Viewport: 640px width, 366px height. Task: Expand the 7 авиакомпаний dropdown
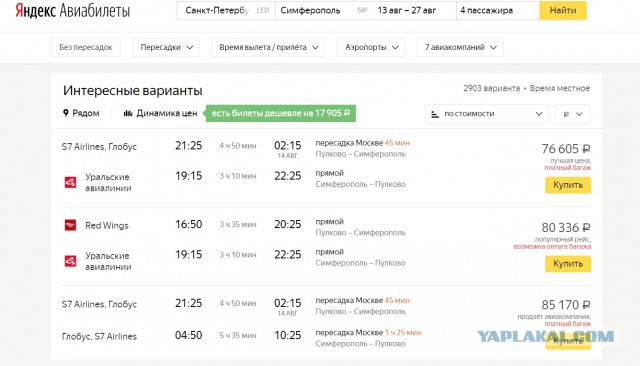[460, 47]
